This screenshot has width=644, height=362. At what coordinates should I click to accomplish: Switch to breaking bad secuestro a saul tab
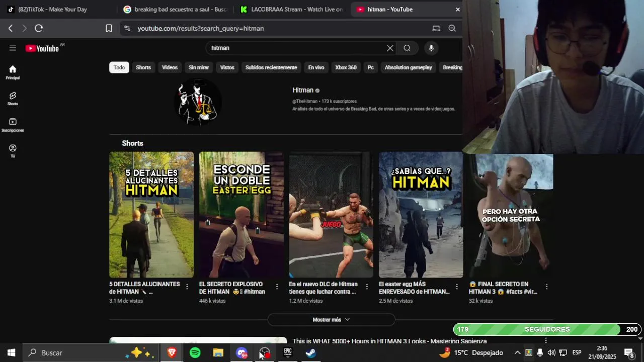tap(176, 10)
